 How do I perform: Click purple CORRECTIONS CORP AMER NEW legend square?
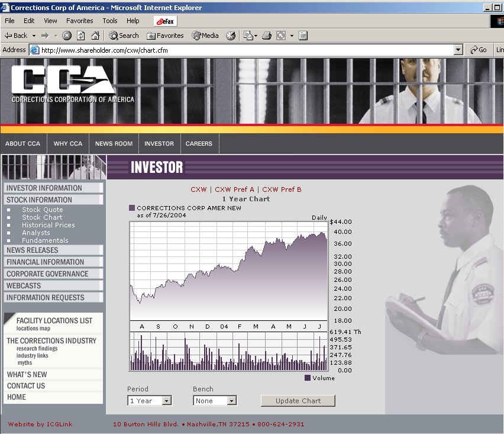[132, 208]
